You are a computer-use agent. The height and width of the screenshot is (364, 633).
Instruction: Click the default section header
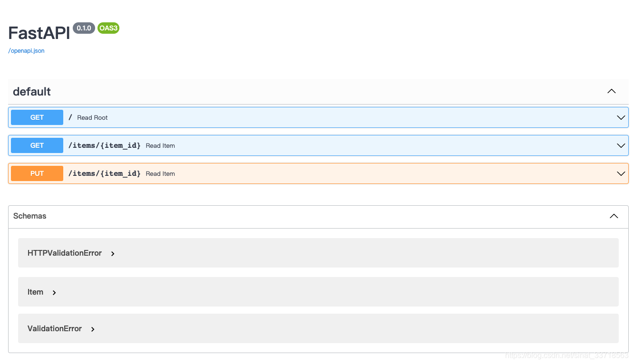coord(31,91)
